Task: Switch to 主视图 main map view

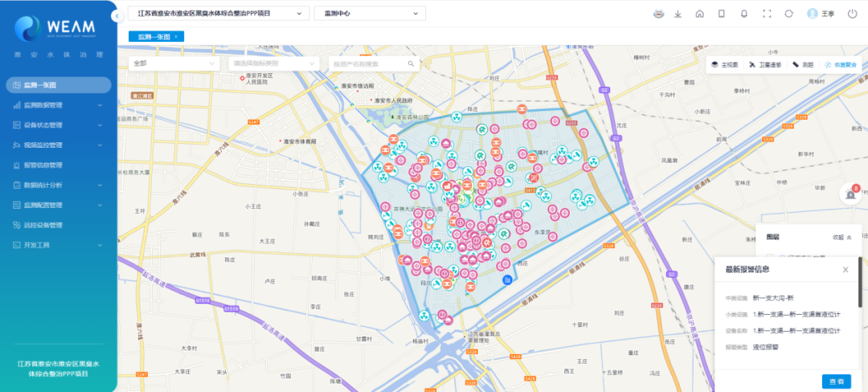Action: click(x=724, y=64)
